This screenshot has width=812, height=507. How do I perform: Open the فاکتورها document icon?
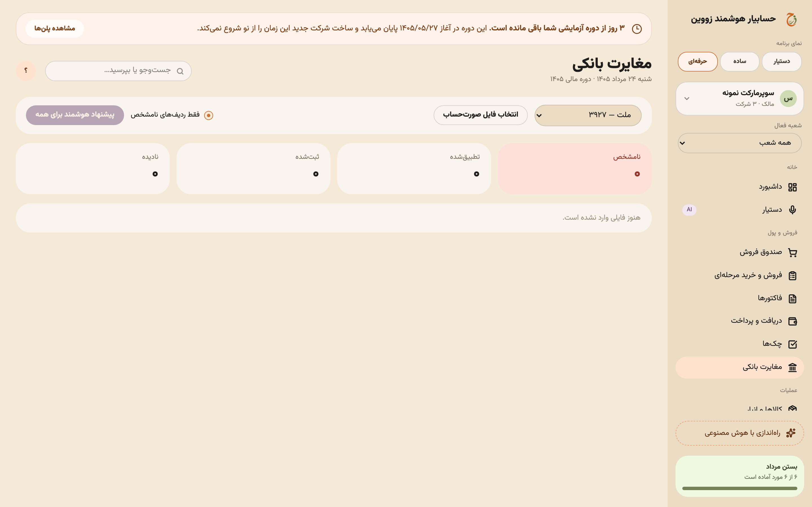(792, 299)
